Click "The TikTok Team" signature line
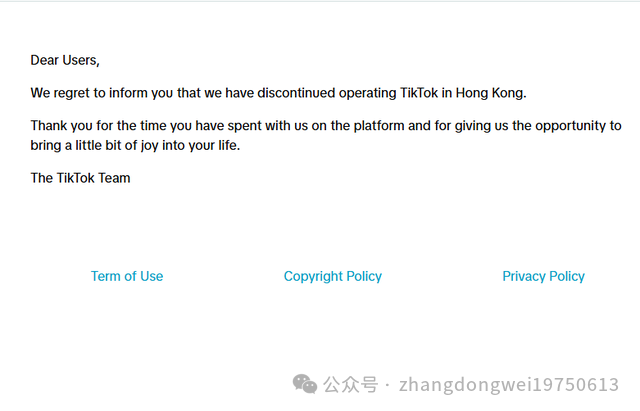The height and width of the screenshot is (411, 640). (x=80, y=178)
